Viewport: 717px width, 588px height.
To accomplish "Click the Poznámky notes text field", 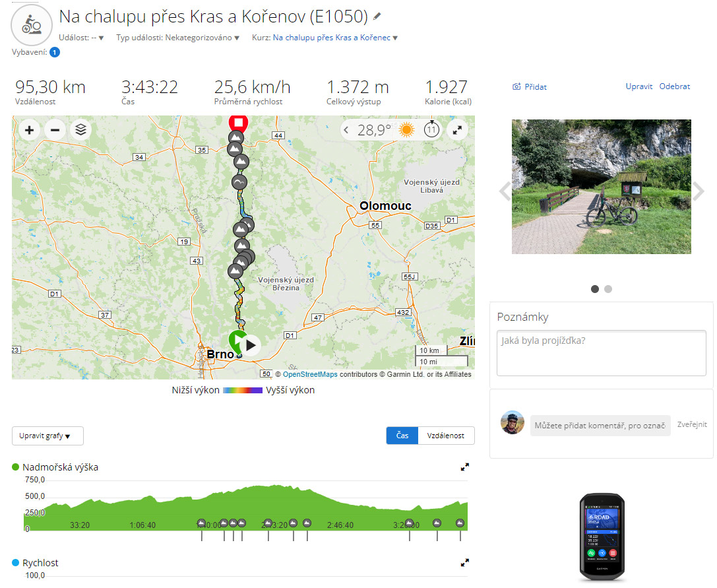I will tap(602, 353).
